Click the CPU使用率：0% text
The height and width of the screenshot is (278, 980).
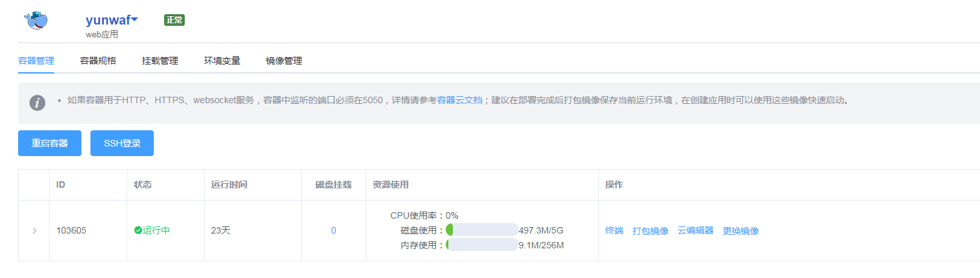(424, 215)
